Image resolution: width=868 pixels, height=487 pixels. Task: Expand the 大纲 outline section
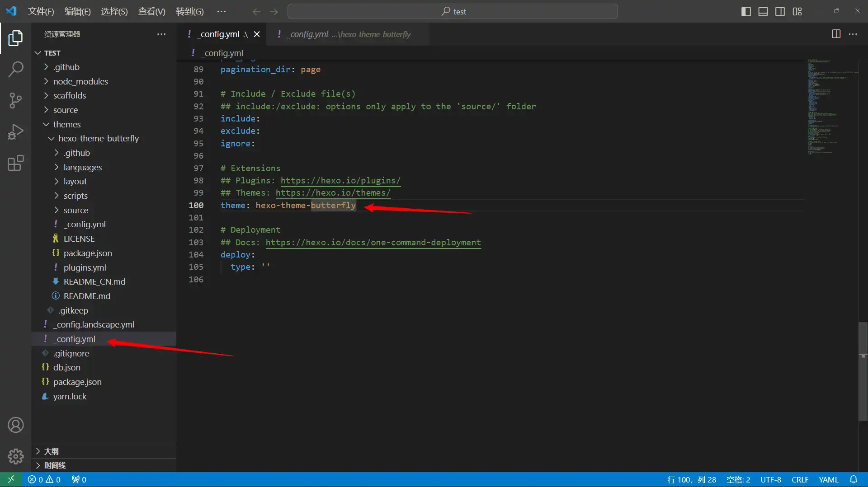click(x=51, y=451)
